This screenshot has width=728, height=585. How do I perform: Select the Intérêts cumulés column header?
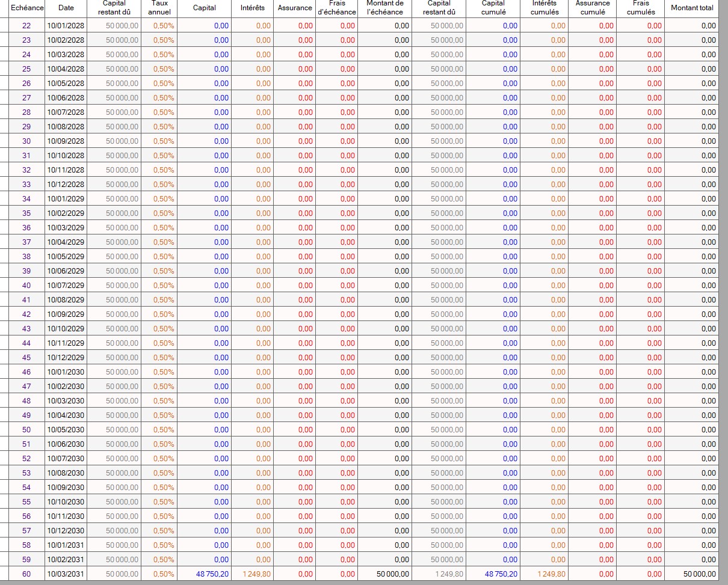pos(544,8)
